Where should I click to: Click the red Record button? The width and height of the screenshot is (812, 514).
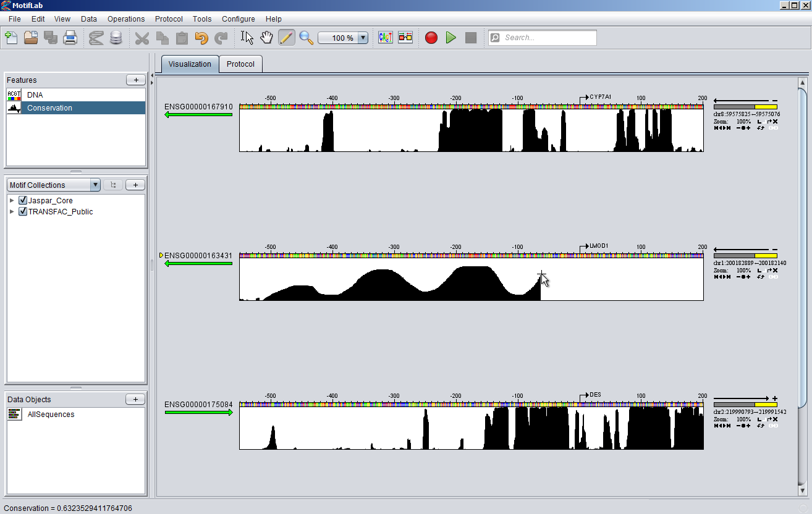coord(431,38)
